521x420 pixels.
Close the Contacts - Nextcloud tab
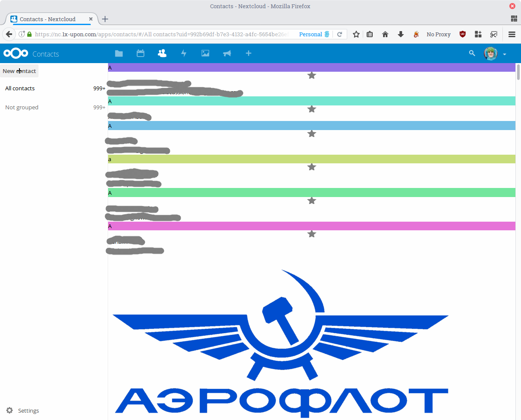[x=91, y=19]
